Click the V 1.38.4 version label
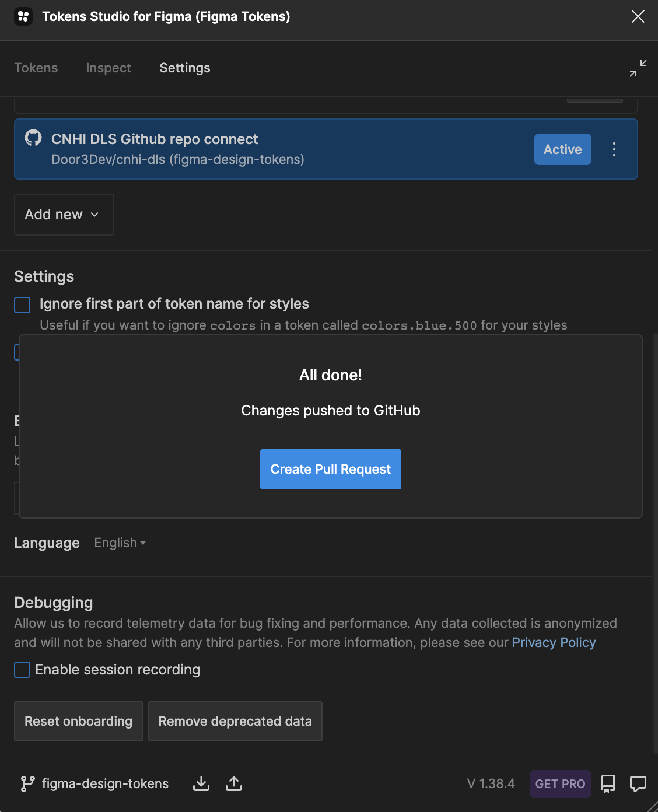 coord(491,783)
